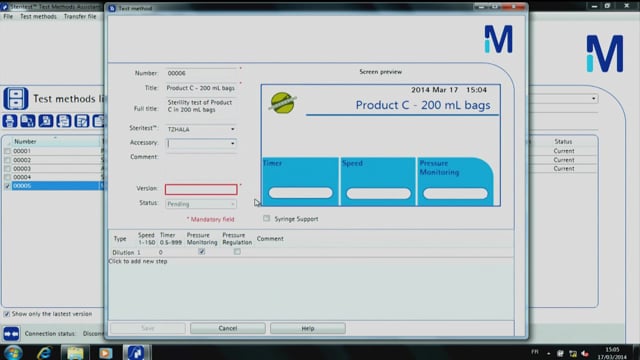Click the connection status arrows icon
The width and height of the screenshot is (640, 360).
point(11,334)
